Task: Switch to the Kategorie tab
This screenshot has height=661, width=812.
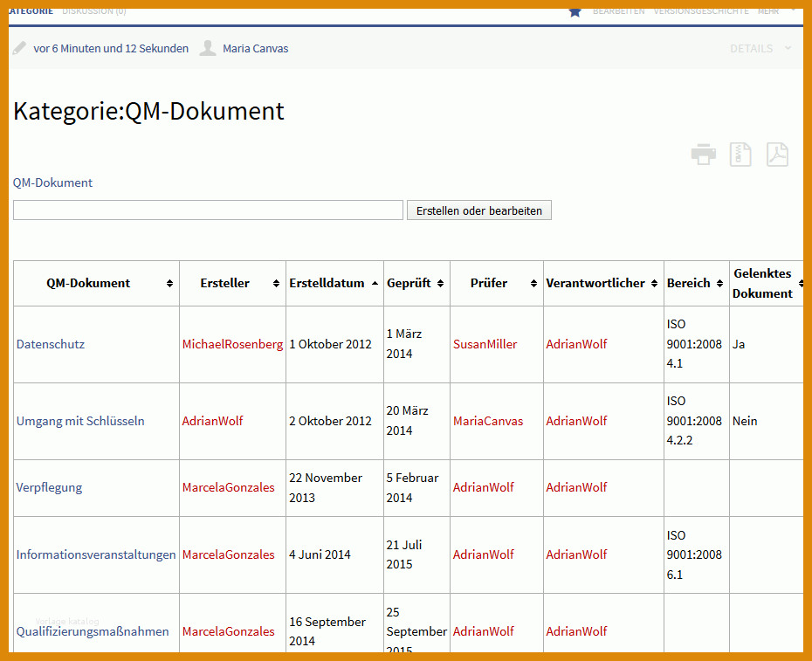Action: (x=31, y=11)
